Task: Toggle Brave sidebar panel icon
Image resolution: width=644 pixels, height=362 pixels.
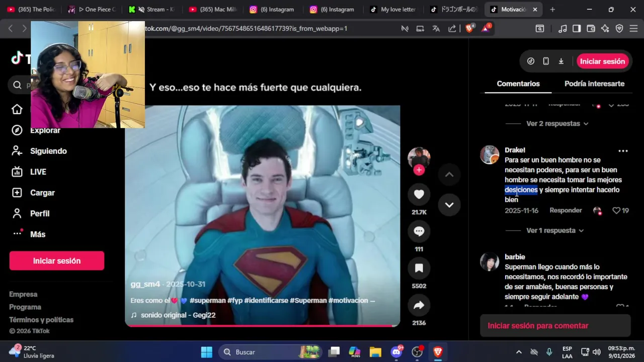Action: click(577, 29)
